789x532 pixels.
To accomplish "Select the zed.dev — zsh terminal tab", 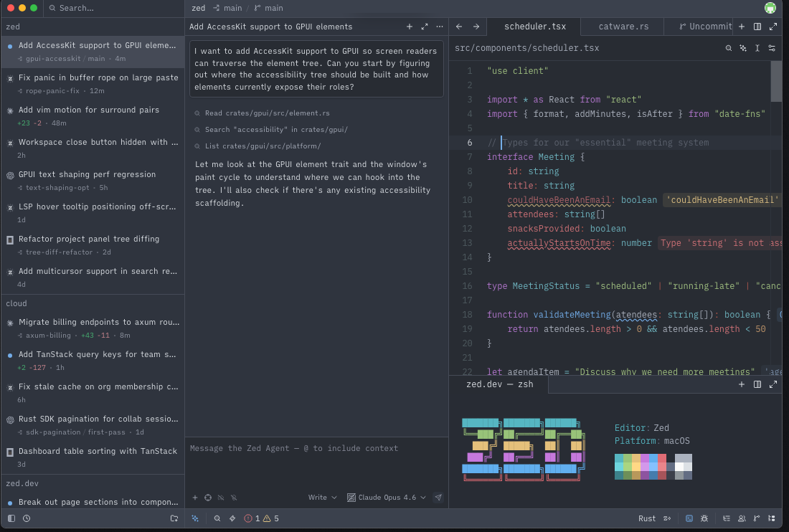I will pyautogui.click(x=499, y=384).
